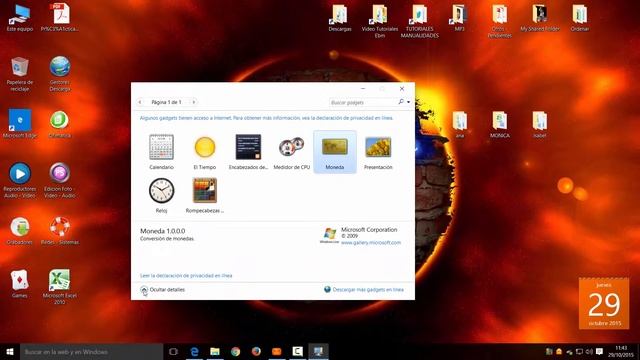
Task: Open Ofimatica desktop icon
Action: [60, 124]
